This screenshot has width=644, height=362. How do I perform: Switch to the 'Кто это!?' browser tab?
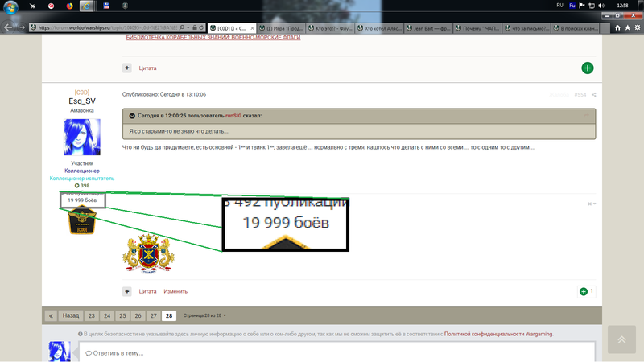334,27
